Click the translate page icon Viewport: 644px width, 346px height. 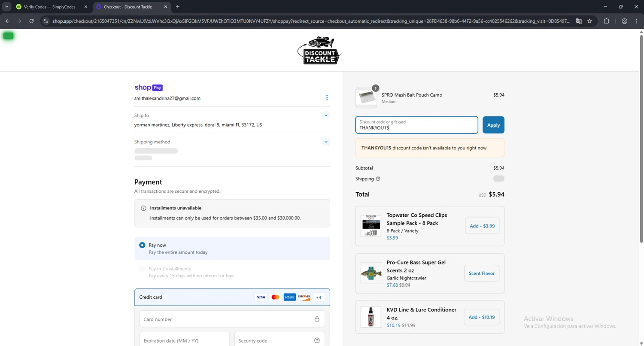click(579, 21)
